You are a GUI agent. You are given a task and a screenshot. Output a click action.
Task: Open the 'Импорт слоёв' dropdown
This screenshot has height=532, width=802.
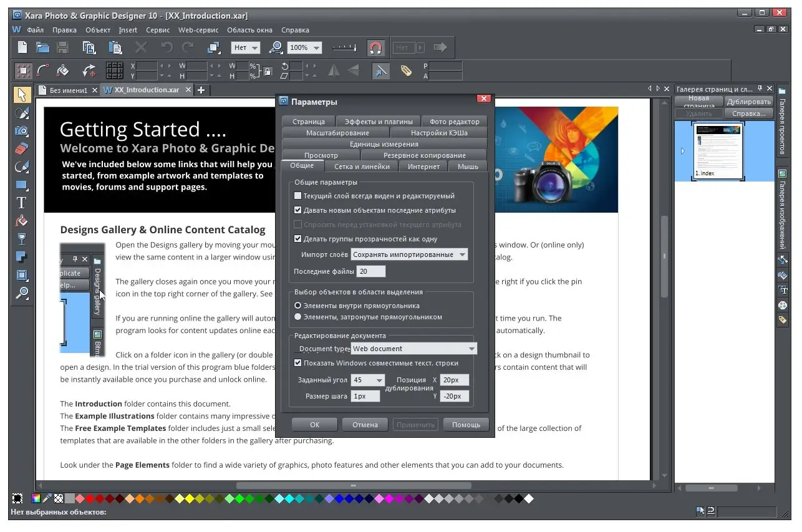coord(409,254)
